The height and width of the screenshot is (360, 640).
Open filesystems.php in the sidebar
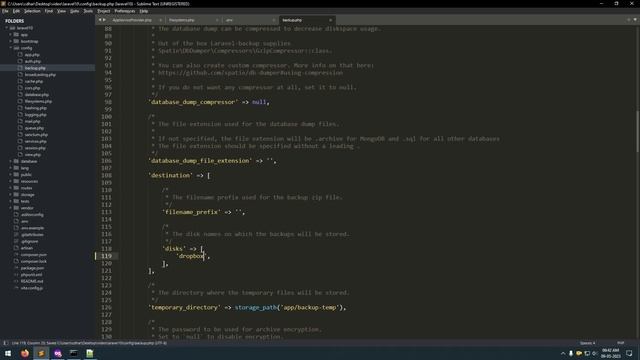[x=38, y=101]
